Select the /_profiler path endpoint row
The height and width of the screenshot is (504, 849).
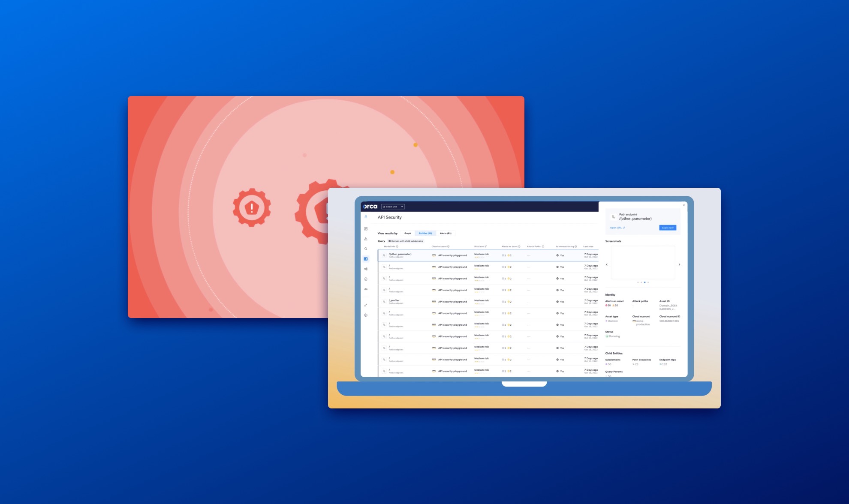394,301
